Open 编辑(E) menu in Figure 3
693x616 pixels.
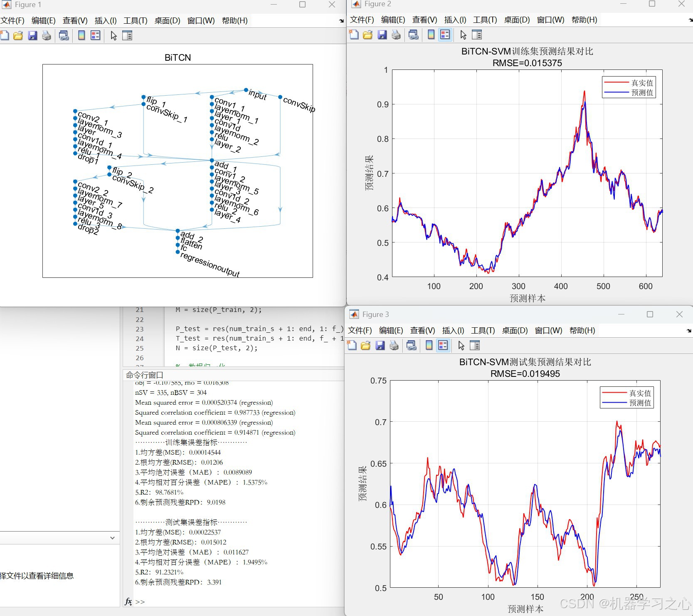[391, 331]
